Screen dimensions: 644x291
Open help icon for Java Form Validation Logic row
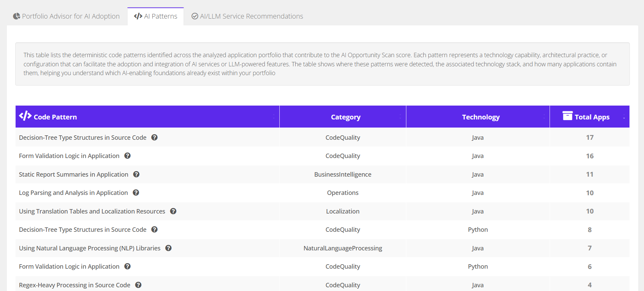127,156
